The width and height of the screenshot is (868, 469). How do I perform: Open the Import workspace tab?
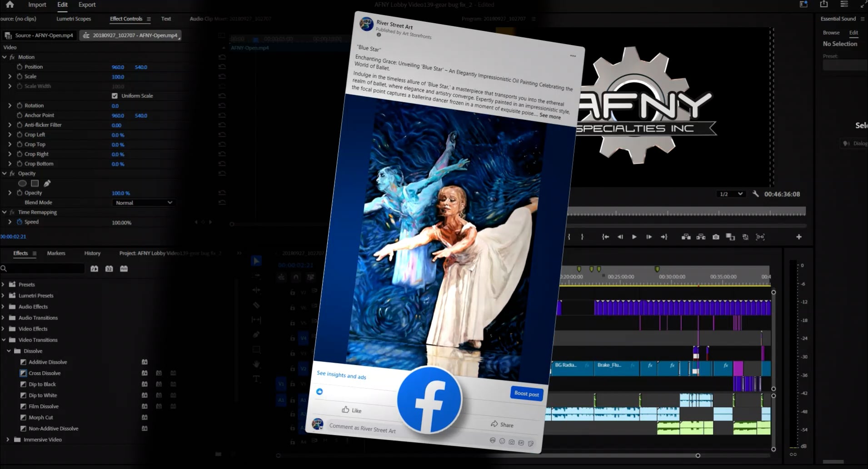click(x=37, y=5)
